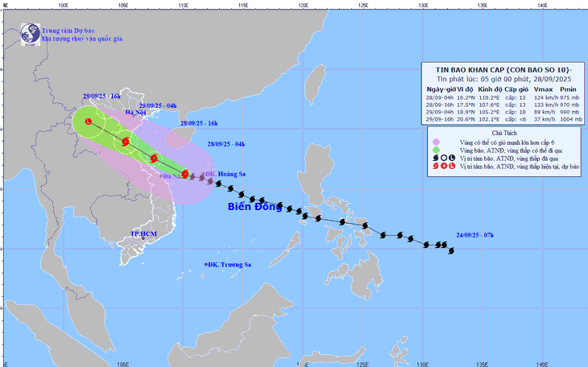Click the 'Hà Nội' city label
Image resolution: width=588 pixels, height=367 pixels.
pyautogui.click(x=135, y=113)
